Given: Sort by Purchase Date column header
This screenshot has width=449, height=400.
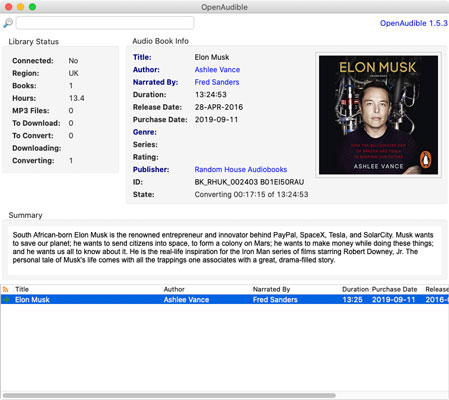Looking at the screenshot, I should tap(394, 289).
